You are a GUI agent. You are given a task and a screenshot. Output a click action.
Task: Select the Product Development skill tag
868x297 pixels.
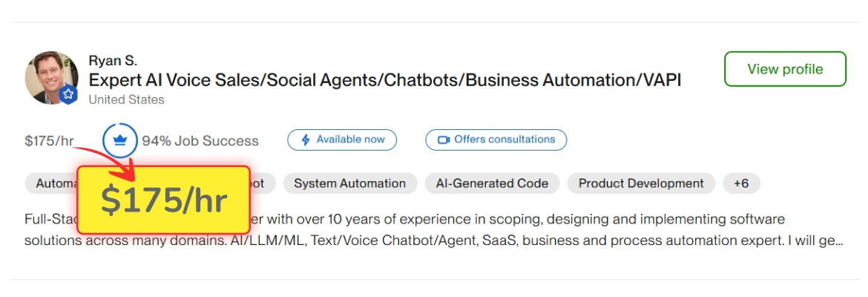(x=641, y=183)
